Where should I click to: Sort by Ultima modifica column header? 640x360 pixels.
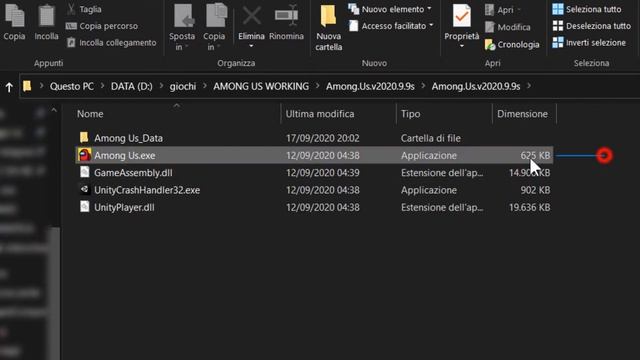click(338, 114)
